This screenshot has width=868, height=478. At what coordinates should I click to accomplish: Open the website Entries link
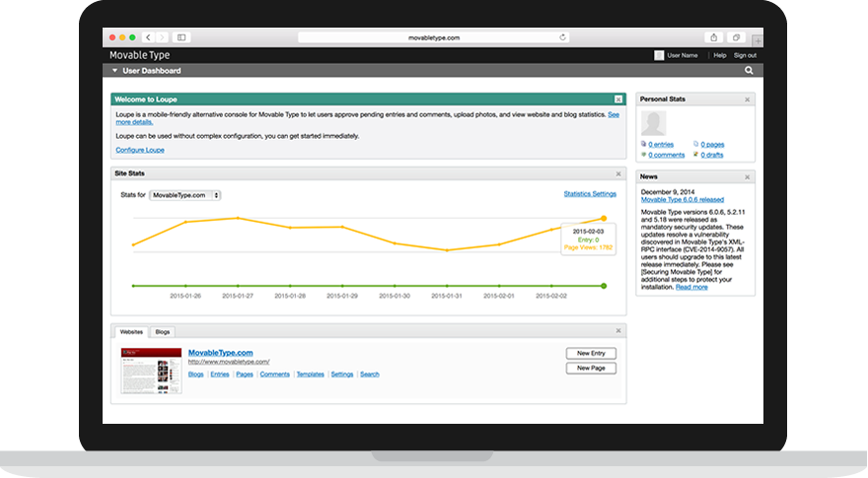[x=220, y=375]
